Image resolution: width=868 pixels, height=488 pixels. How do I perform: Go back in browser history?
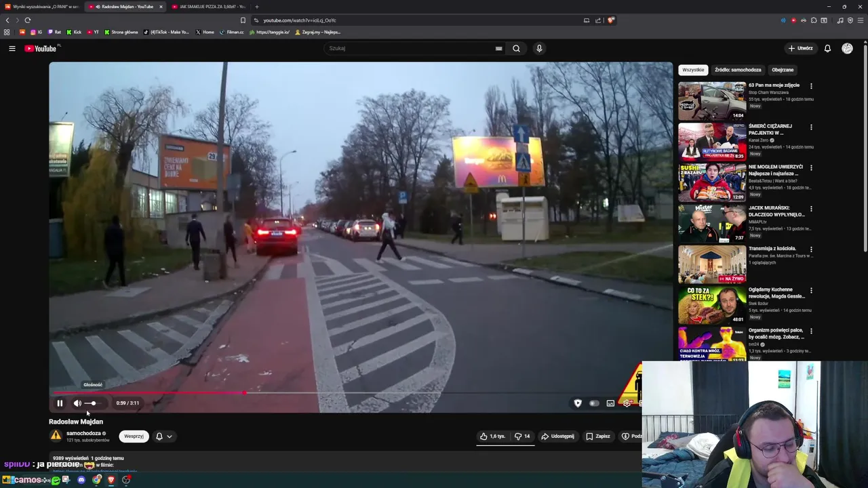7,20
